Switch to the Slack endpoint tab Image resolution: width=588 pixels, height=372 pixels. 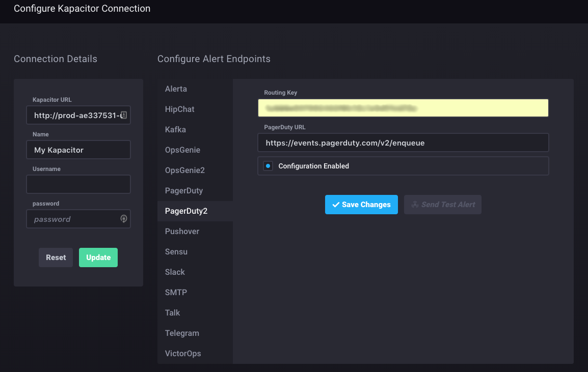(175, 272)
